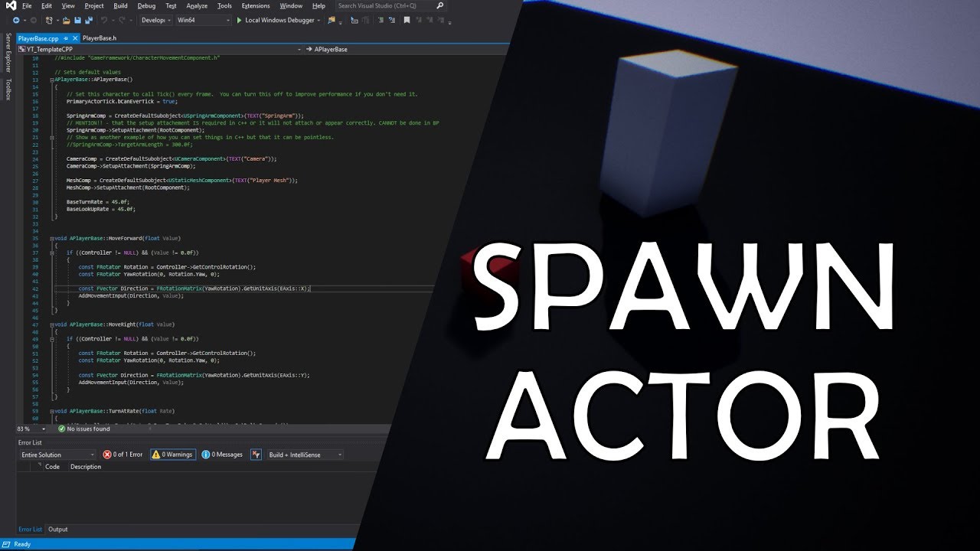Start debugging with the green play icon

pyautogui.click(x=239, y=20)
